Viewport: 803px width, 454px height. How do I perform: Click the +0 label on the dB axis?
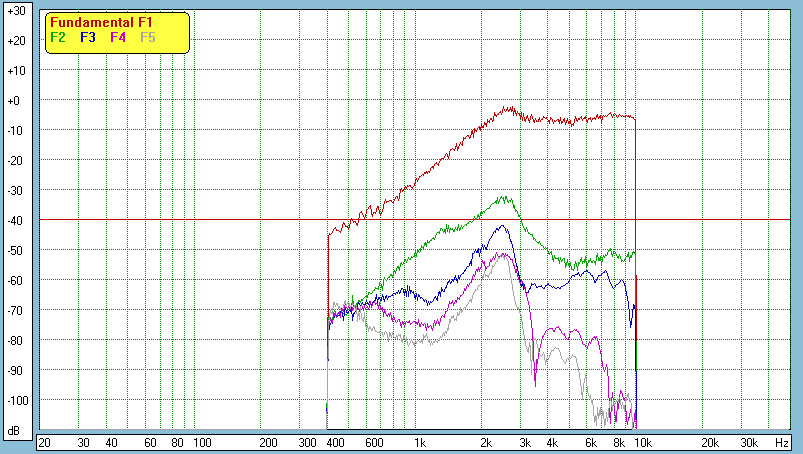tap(15, 101)
